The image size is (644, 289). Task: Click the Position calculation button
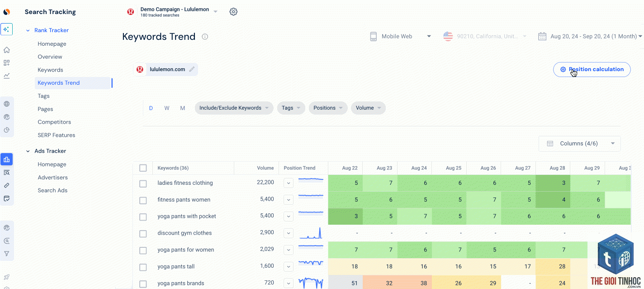(592, 69)
